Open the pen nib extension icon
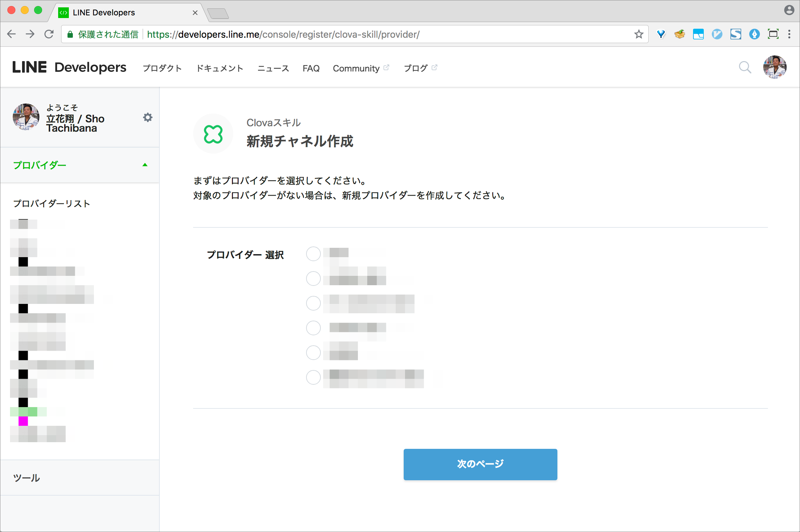Screen dimensions: 800x532 [x=754, y=34]
